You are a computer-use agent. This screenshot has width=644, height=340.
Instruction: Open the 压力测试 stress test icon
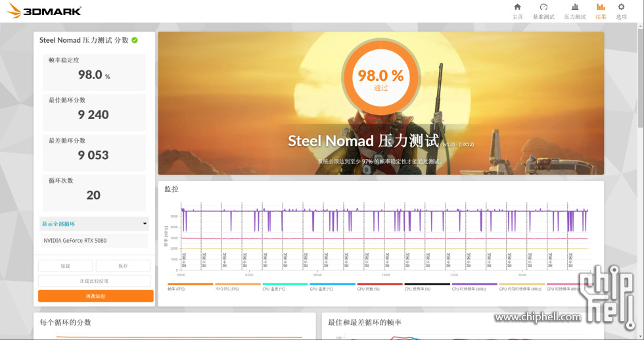click(x=574, y=11)
